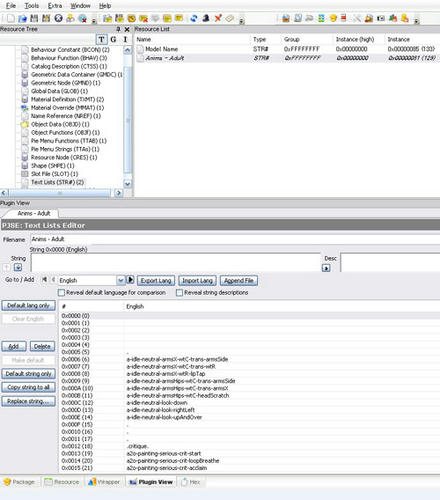Click the Replace string... button
Image resolution: width=440 pixels, height=500 pixels.
coord(28,401)
